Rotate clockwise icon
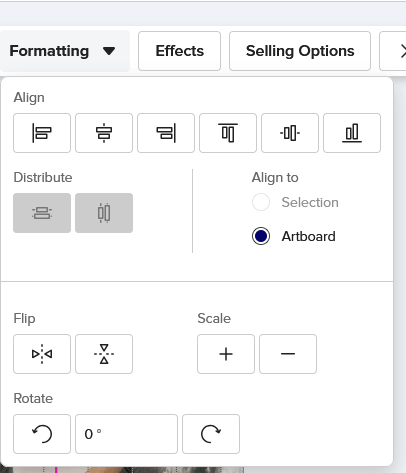The height and width of the screenshot is (473, 406). pos(211,434)
